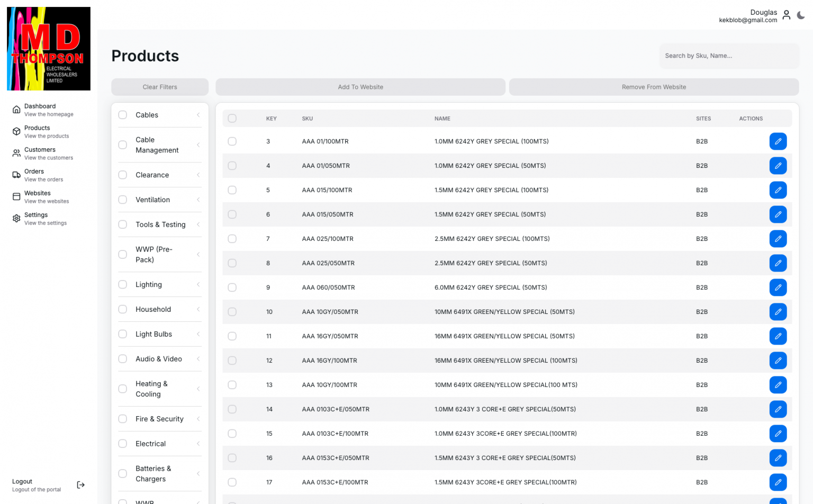Click the Orders truck icon
This screenshot has height=504, width=813.
(x=16, y=175)
